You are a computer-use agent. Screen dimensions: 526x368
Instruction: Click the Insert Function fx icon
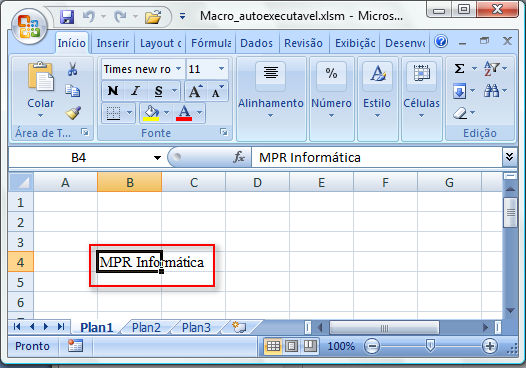tap(239, 157)
